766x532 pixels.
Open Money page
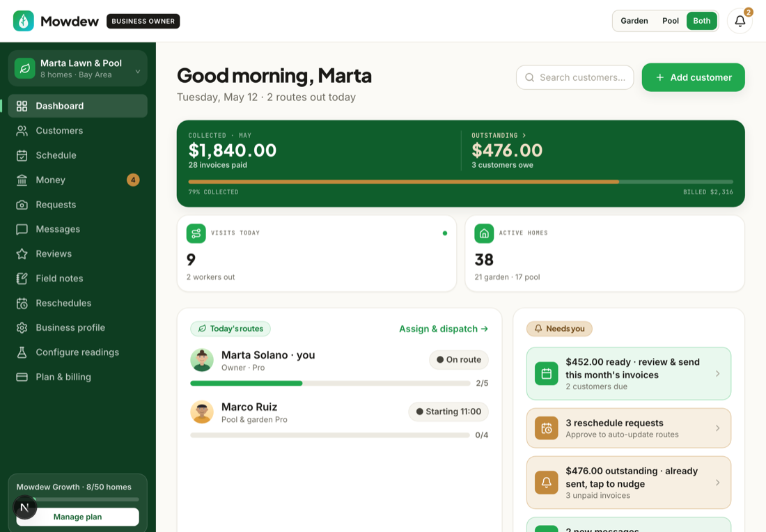78,180
